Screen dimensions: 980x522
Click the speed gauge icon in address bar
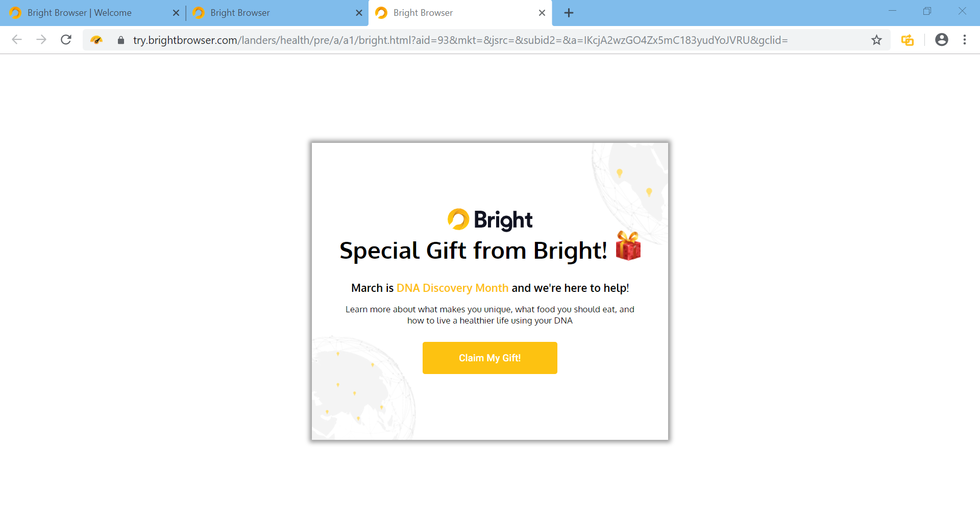96,40
